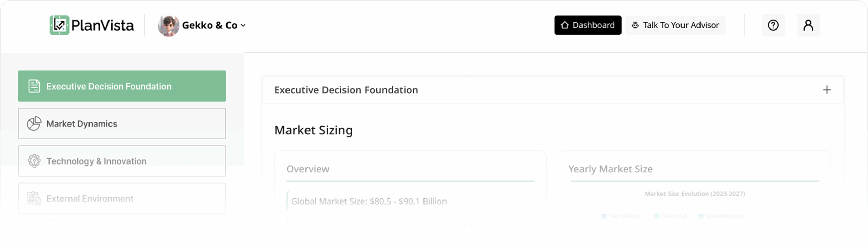Viewport: 868px width, 248px height.
Task: Click the home icon in Dashboard button
Action: coord(565,25)
